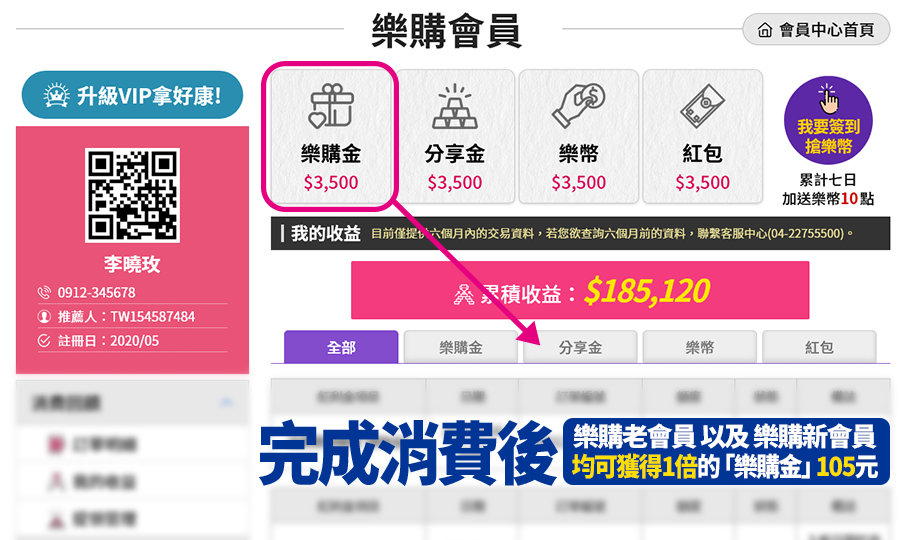The height and width of the screenshot is (540, 900).
Task: Click the person icon next to 推薦人
Action: point(44,316)
